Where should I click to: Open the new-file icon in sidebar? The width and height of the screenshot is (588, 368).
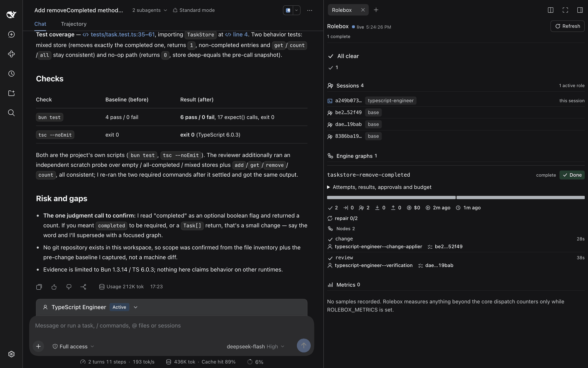click(x=11, y=93)
